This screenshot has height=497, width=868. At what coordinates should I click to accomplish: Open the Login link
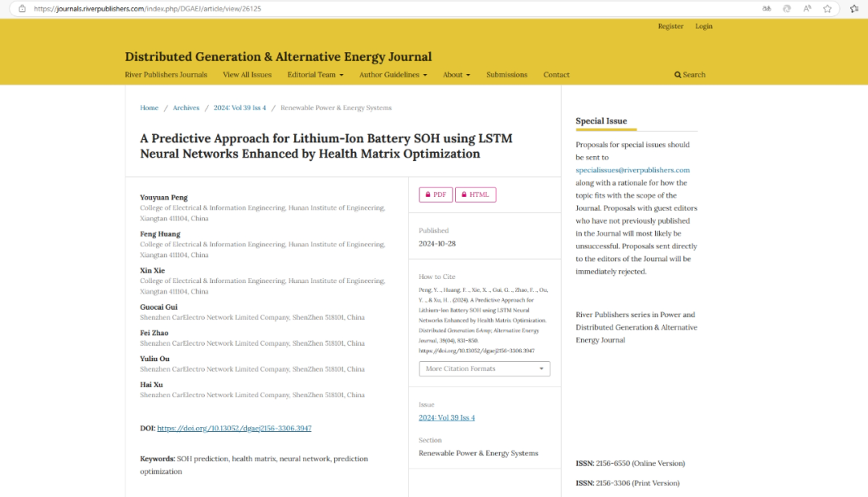(x=703, y=26)
